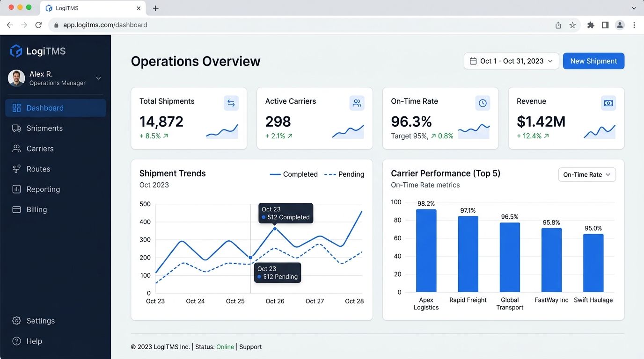The width and height of the screenshot is (644, 359).
Task: Click the Revenue banknote icon
Action: [x=608, y=103]
